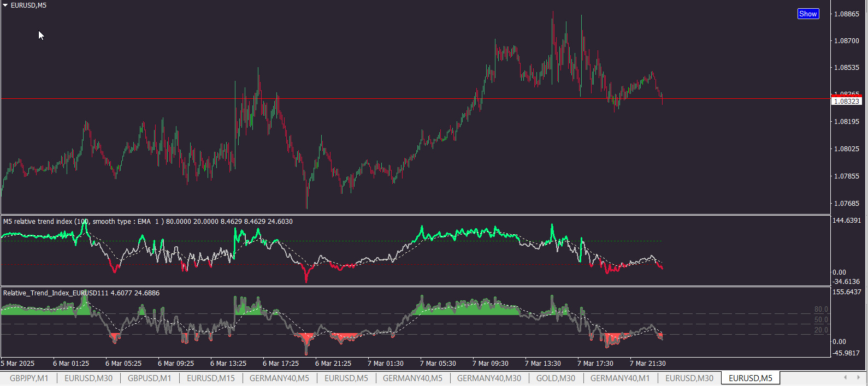The image size is (868, 386).
Task: Click the '7 Mar 05:30' time axis label
Action: 438,364
